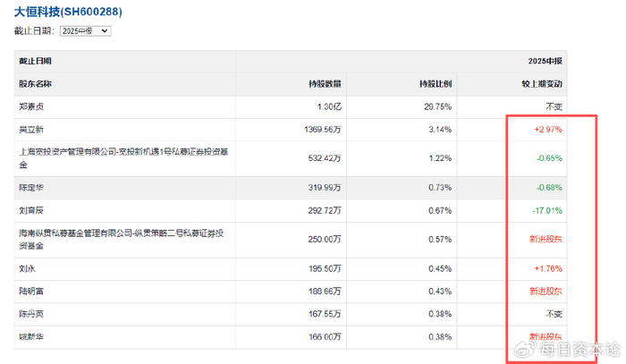Click the 较上期变动 column header
Screen dimensions: 626x364
(542, 84)
